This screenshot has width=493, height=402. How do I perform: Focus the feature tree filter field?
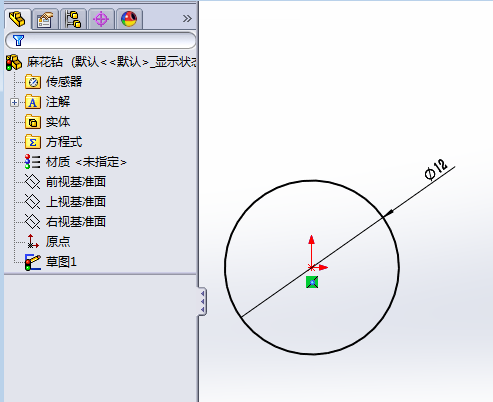pyautogui.click(x=101, y=41)
